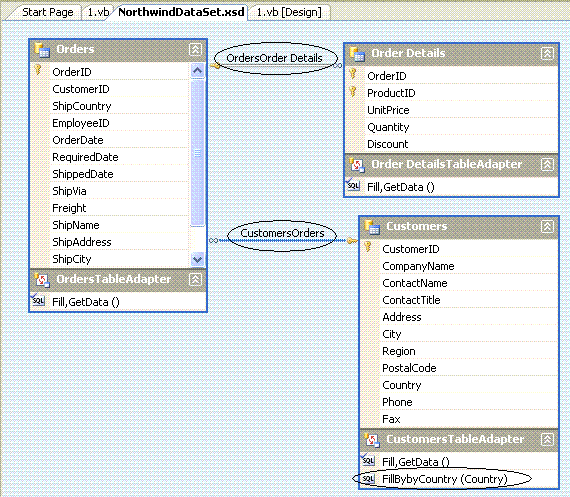Click key icon beside ProductID column

click(x=353, y=91)
